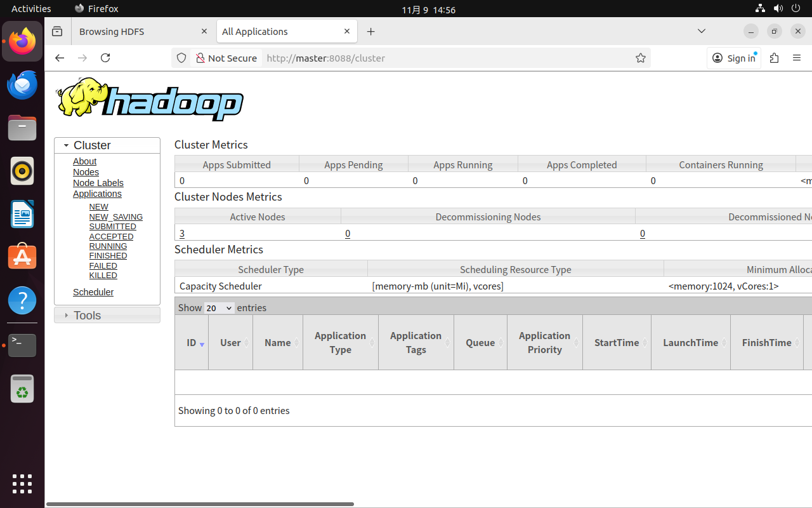Filter applications by SUBMITTED state
The height and width of the screenshot is (508, 812).
point(113,226)
